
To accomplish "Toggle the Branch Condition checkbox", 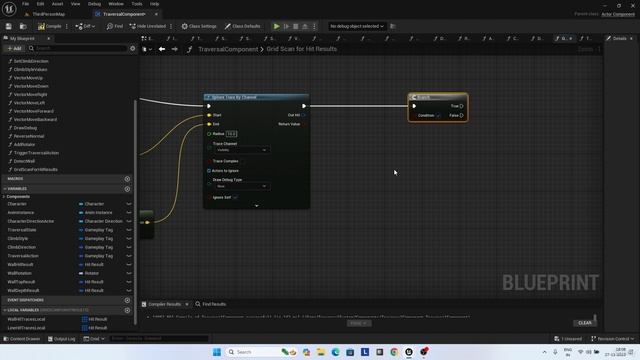I will click(439, 116).
